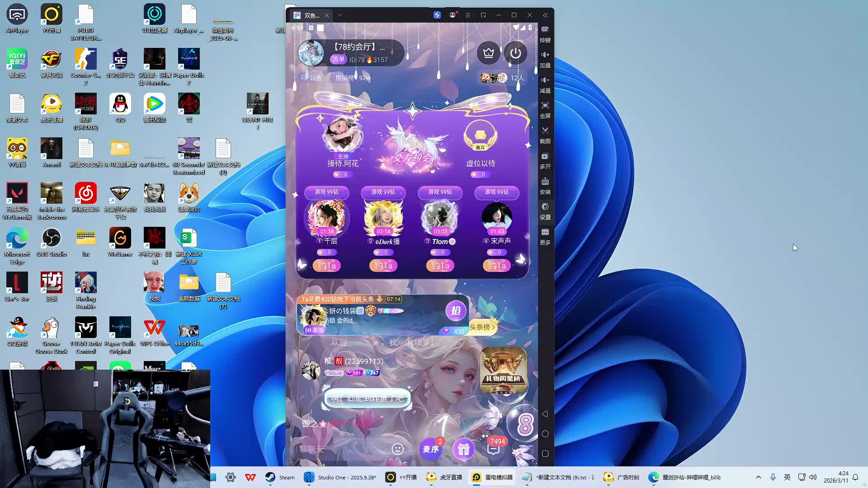This screenshot has height=488, width=868.
Task: Expand the emulator tab list dropdown arrow
Action: 340,15
